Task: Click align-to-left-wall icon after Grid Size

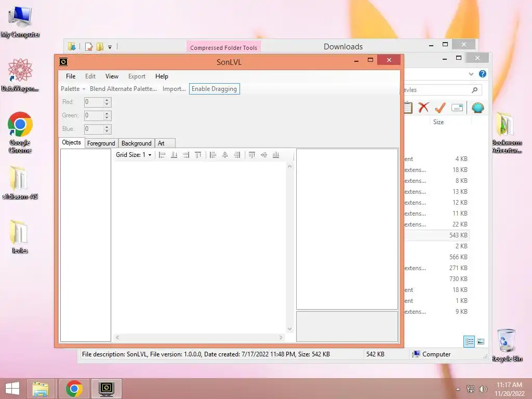Action: point(162,155)
